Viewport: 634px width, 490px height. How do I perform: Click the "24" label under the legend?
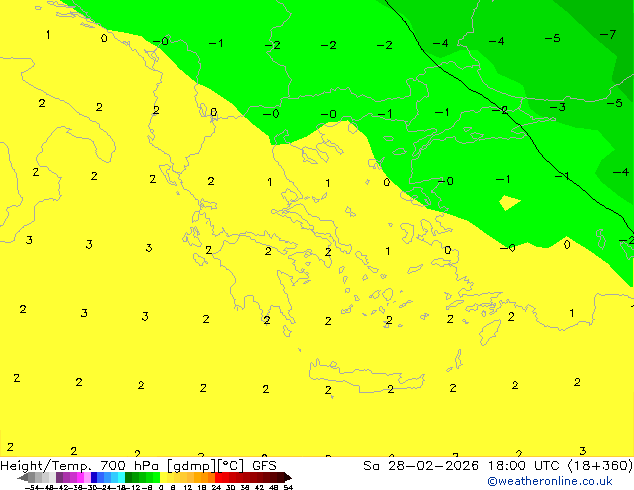216,487
